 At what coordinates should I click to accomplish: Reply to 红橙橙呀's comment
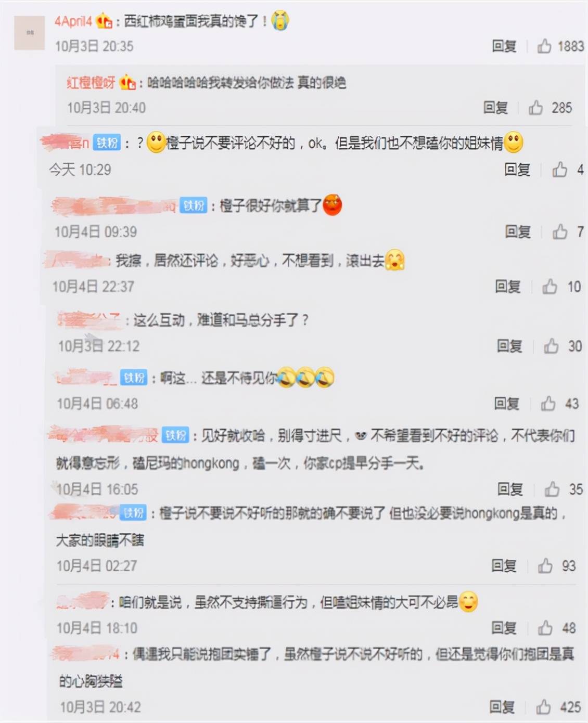[x=495, y=108]
